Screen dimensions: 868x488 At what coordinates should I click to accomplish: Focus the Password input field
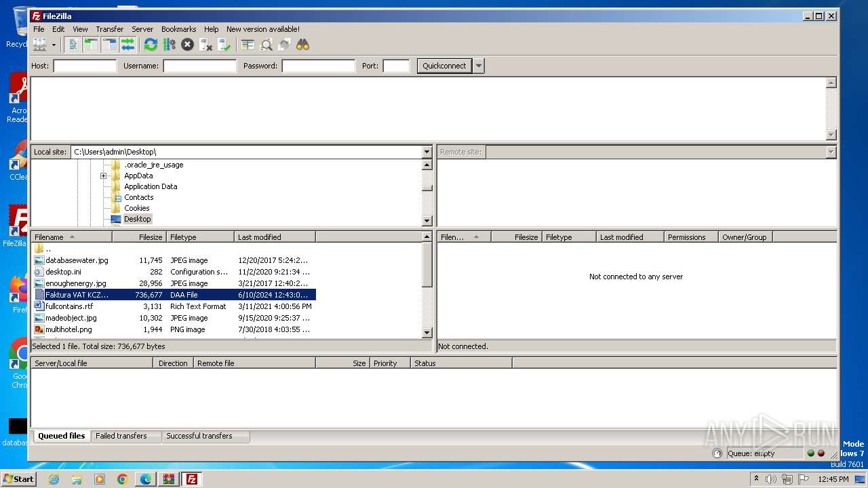pyautogui.click(x=318, y=66)
